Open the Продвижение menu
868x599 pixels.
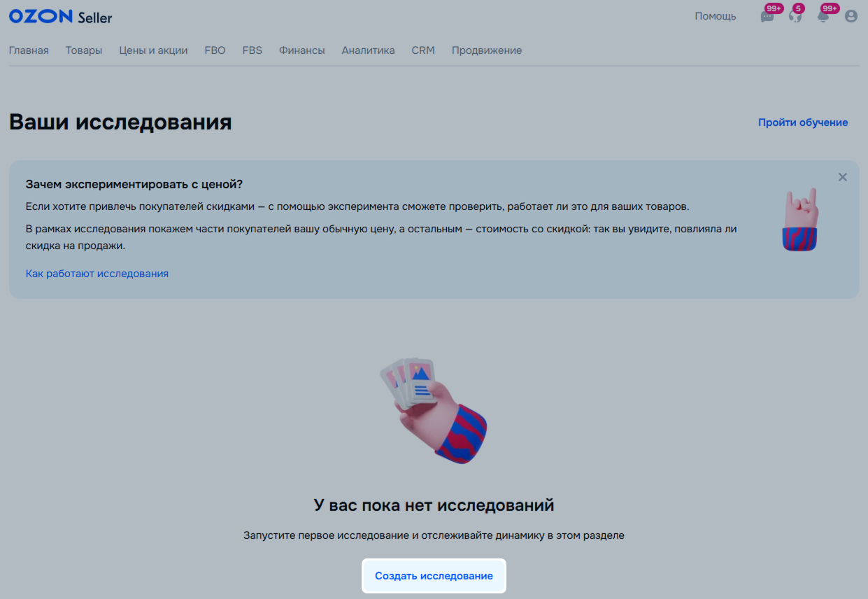pyautogui.click(x=487, y=50)
